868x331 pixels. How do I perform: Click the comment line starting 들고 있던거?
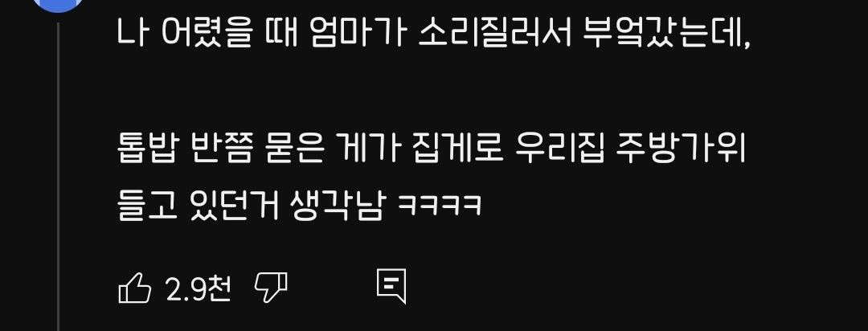tap(300, 206)
